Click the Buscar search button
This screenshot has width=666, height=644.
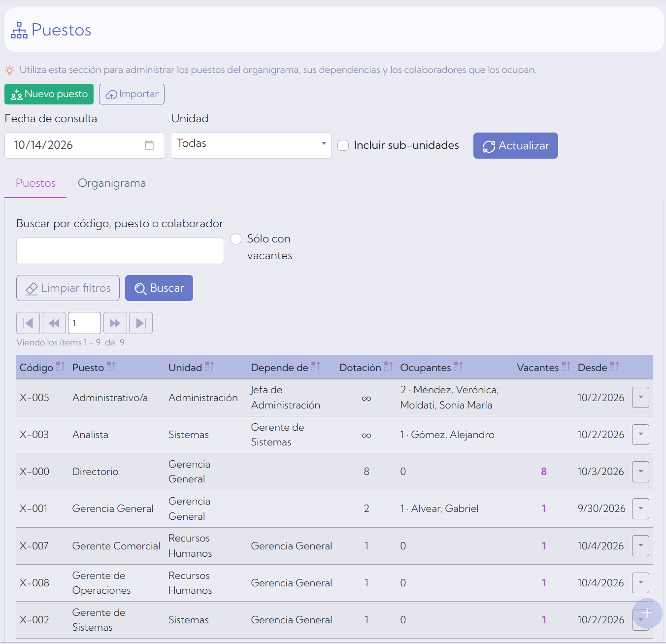click(159, 288)
